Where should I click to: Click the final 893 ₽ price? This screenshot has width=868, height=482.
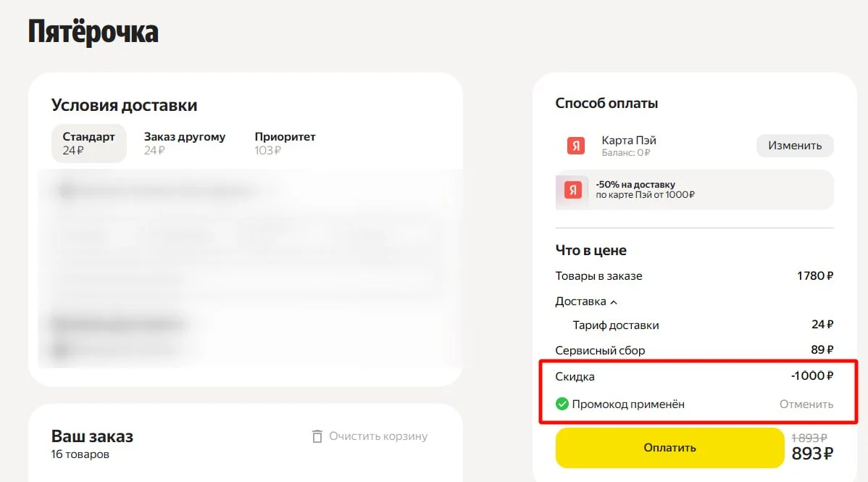[812, 454]
